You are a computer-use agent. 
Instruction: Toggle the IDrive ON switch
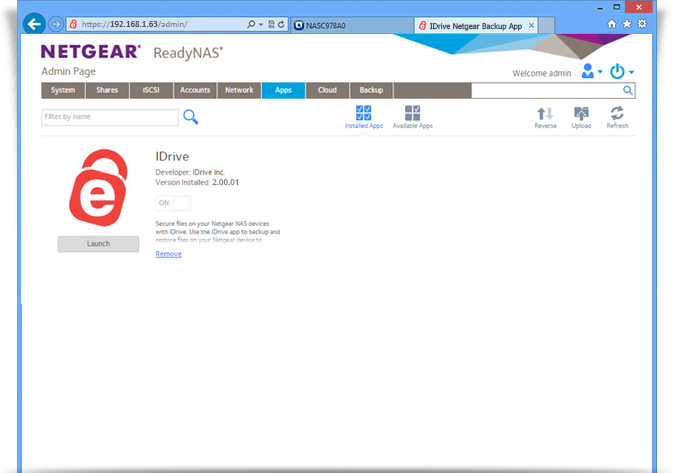pos(173,203)
